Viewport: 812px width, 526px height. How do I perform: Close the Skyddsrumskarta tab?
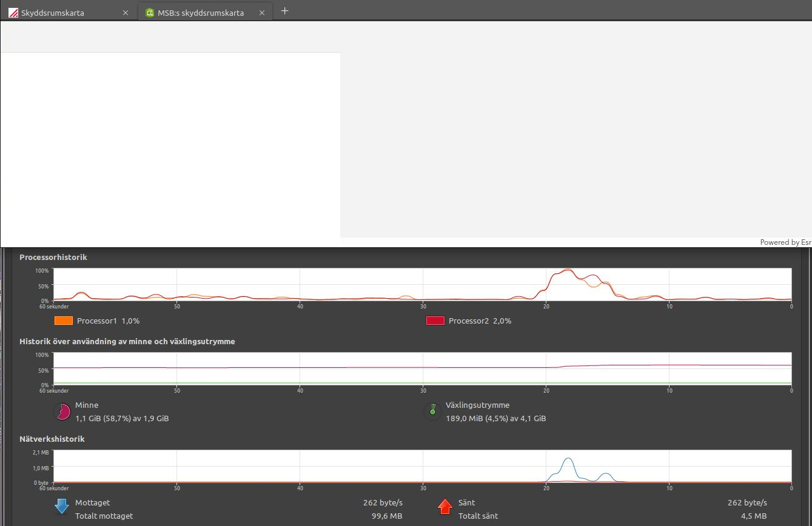(126, 13)
